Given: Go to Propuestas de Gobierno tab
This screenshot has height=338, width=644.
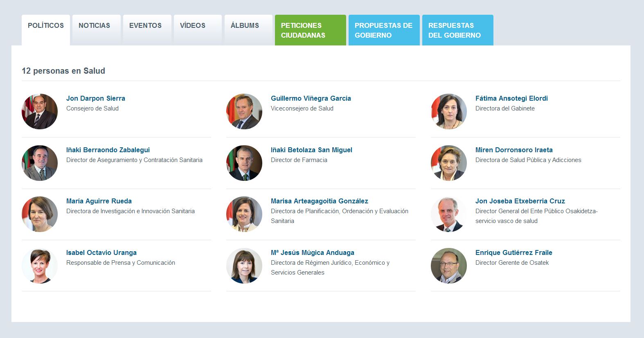Looking at the screenshot, I should click(x=384, y=30).
